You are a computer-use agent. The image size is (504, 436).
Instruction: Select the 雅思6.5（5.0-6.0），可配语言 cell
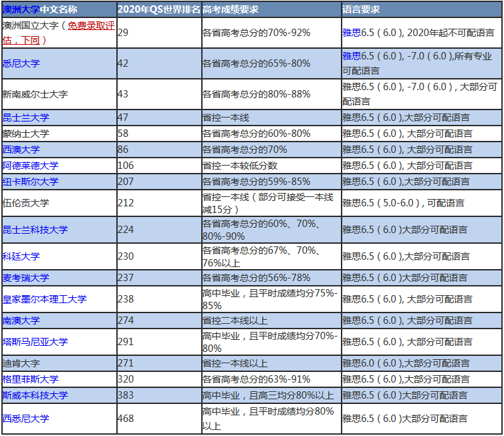coord(421,203)
